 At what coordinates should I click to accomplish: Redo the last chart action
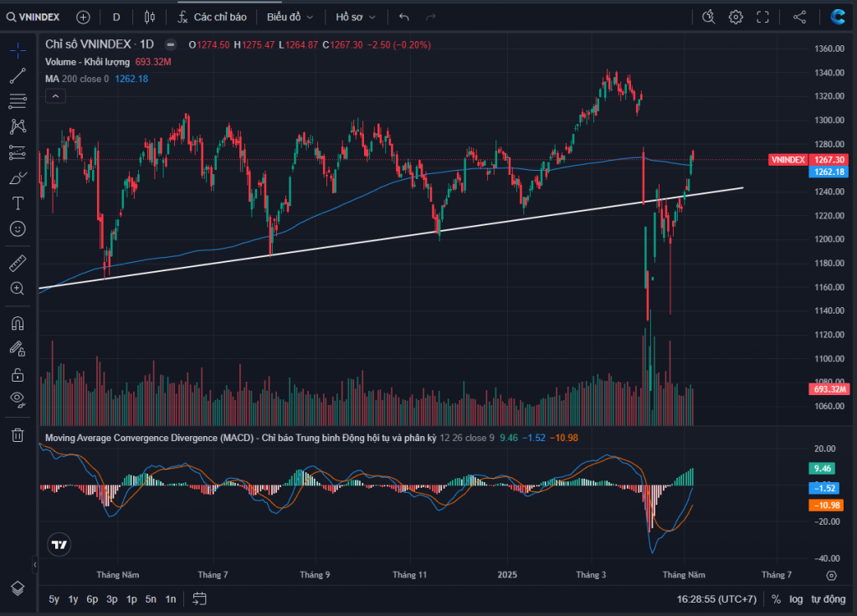click(431, 18)
